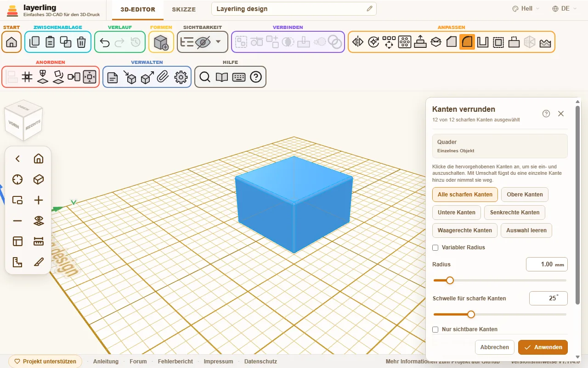
Task: Open the settings gear in Verwalten
Action: 181,77
